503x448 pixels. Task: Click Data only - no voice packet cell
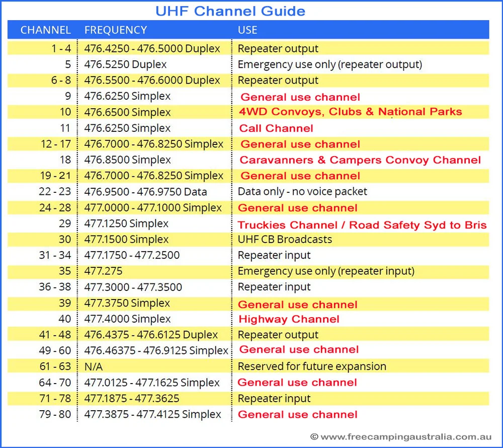pos(302,192)
